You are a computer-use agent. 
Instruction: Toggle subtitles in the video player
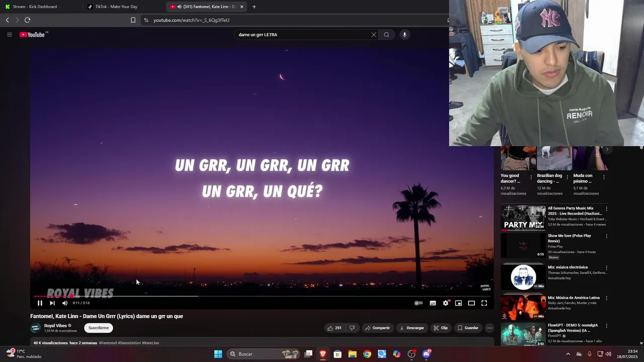pos(433,303)
